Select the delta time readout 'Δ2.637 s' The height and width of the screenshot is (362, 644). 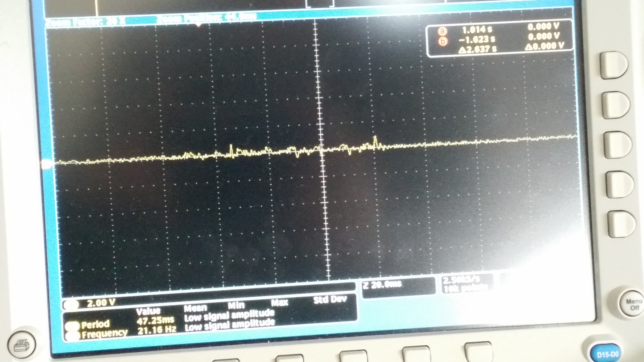[477, 49]
